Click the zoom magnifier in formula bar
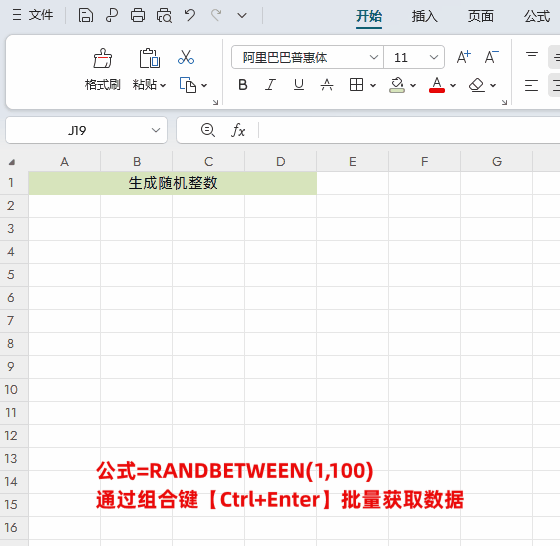Viewport: 560px width, 546px height. click(208, 130)
